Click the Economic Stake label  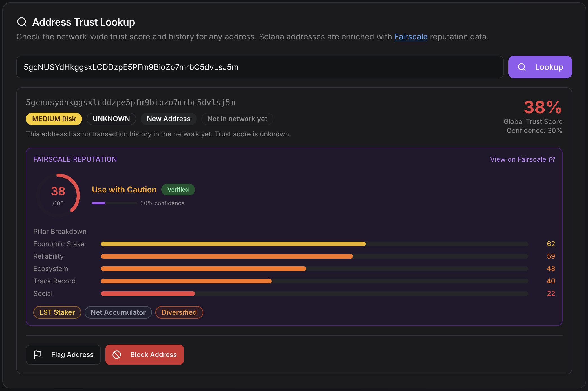point(59,244)
